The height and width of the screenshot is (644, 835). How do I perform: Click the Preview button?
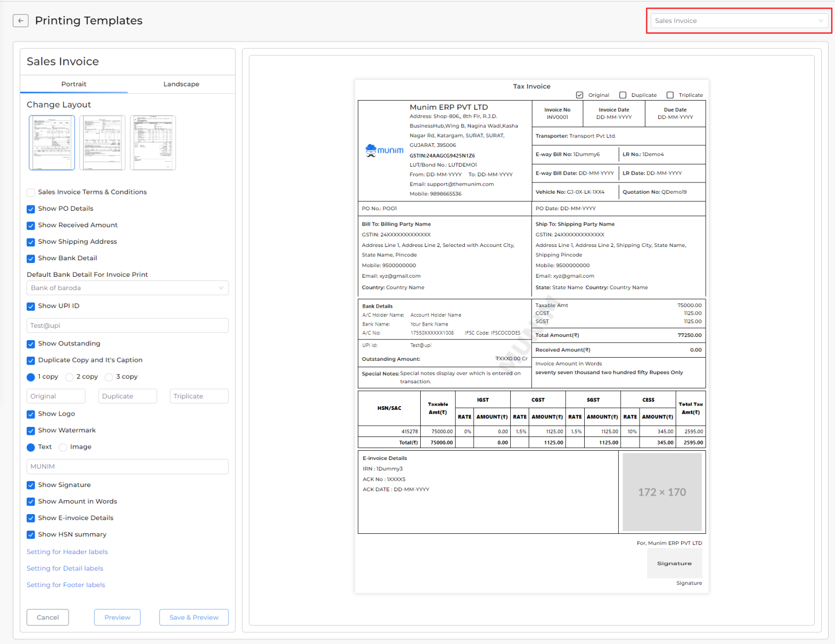coord(117,617)
